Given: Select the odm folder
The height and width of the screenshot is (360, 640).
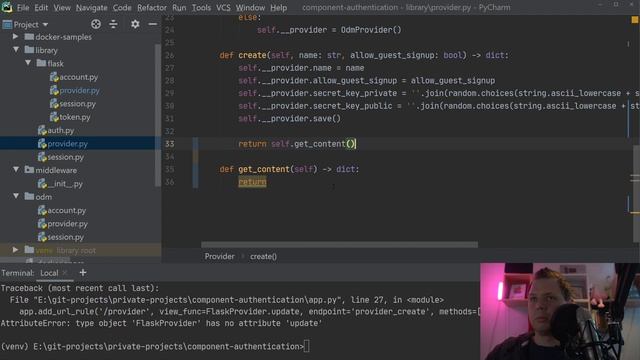Looking at the screenshot, I should click(44, 197).
